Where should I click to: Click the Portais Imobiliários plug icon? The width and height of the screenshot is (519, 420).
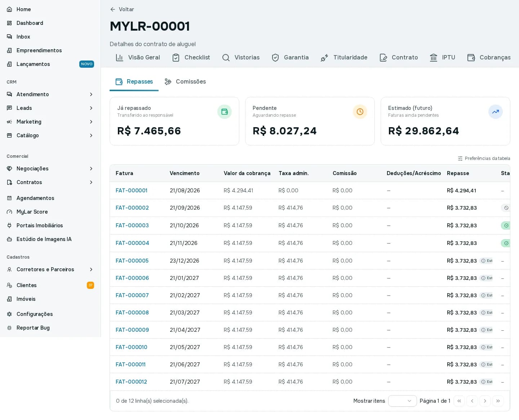coord(9,225)
